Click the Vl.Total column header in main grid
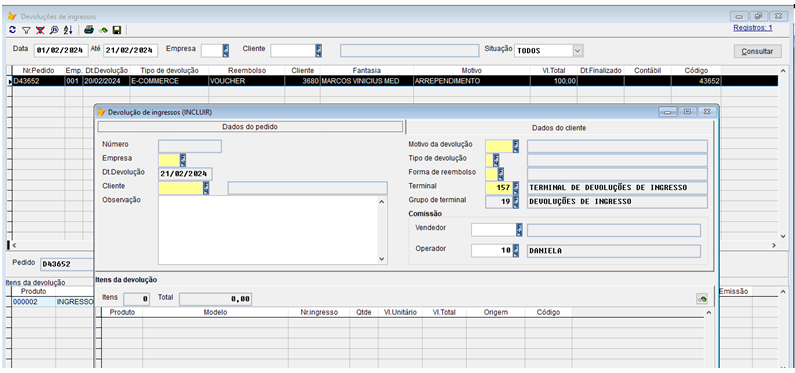 [x=553, y=70]
